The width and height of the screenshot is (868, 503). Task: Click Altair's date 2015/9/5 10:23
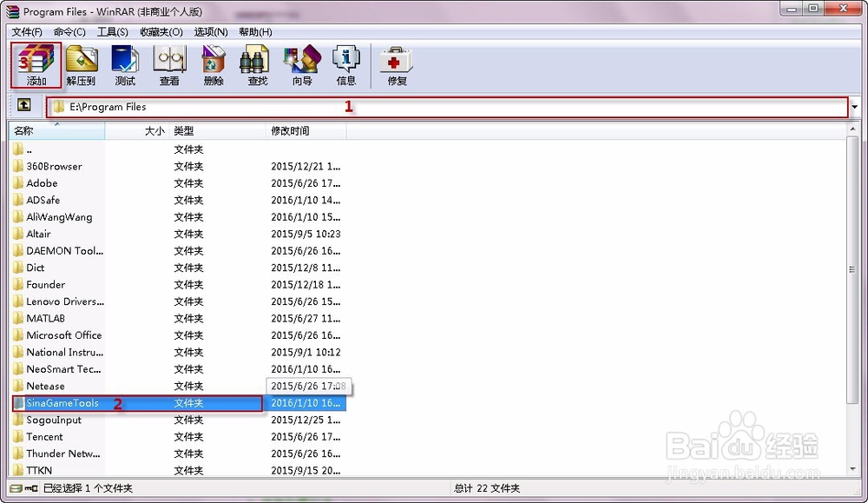(306, 234)
